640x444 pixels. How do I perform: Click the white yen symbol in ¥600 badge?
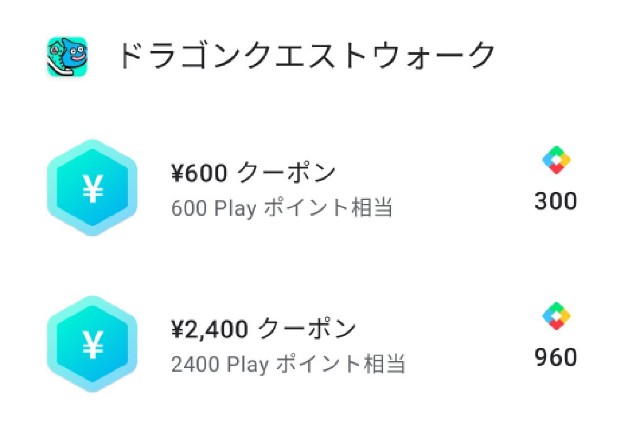pos(93,189)
